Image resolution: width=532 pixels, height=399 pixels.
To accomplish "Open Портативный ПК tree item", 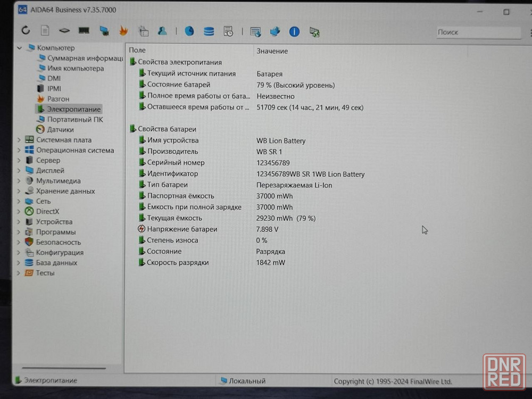I will click(70, 119).
